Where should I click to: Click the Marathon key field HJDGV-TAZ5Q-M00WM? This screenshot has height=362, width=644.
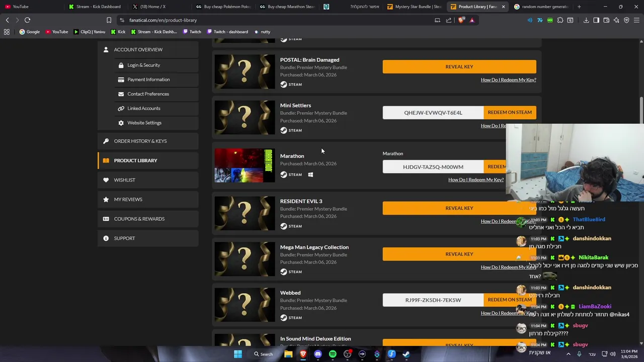(x=433, y=167)
